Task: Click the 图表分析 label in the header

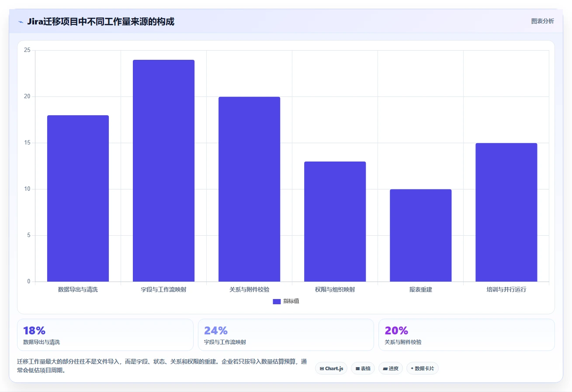Action: 542,21
